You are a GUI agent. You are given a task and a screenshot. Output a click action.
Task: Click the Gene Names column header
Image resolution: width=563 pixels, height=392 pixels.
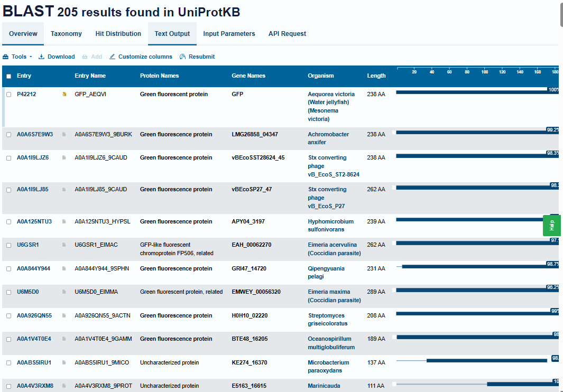248,76
